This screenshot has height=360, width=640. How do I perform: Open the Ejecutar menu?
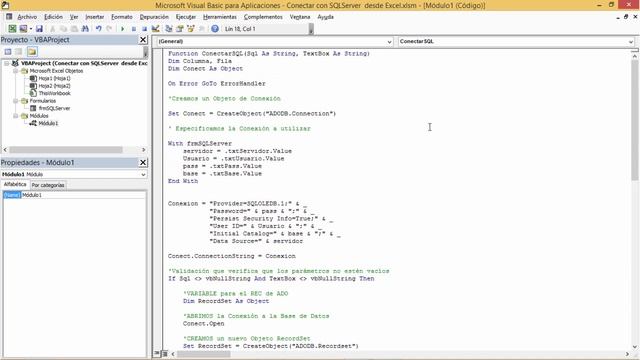186,17
